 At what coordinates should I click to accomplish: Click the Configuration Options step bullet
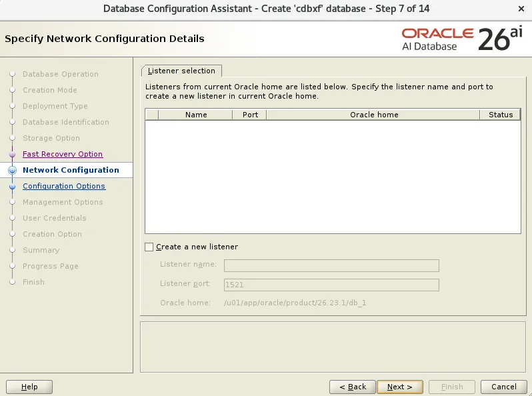click(13, 186)
